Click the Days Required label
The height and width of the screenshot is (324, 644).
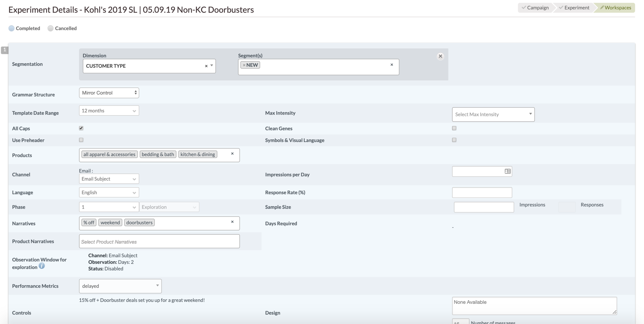(281, 223)
